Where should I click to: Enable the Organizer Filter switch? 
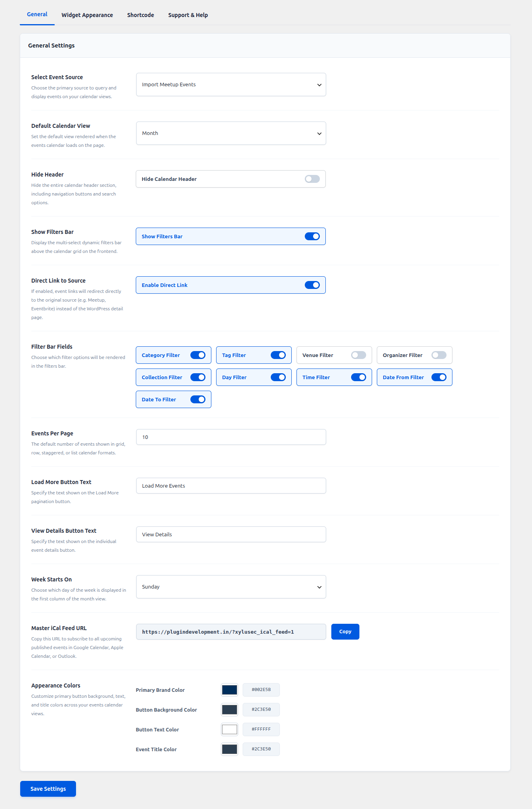click(439, 355)
